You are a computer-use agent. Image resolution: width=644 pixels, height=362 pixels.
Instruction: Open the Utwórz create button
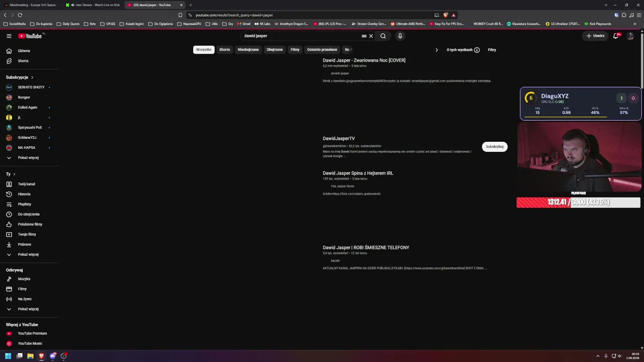[595, 36]
